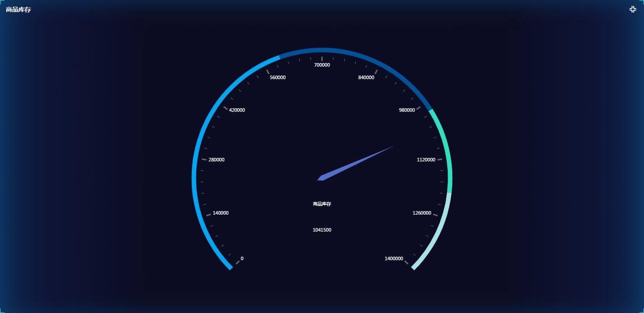The width and height of the screenshot is (644, 313).
Task: Click the 700000 label at the gauge top
Action: click(x=322, y=65)
